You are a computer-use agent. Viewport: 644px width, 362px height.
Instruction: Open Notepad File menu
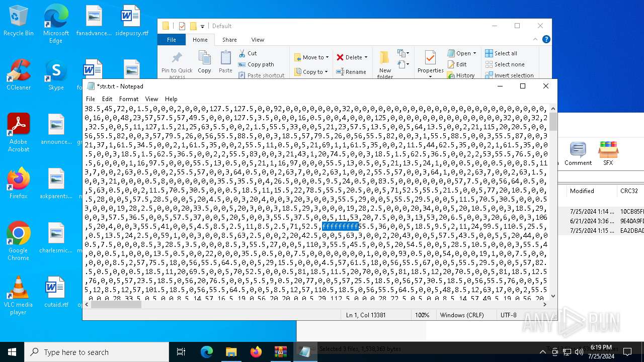pos(91,99)
